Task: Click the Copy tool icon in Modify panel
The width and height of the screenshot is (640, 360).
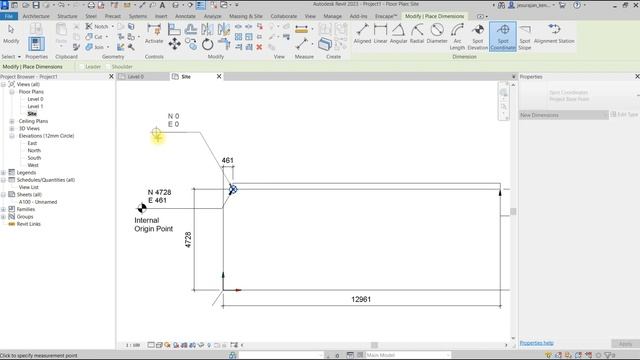Action: (191, 44)
